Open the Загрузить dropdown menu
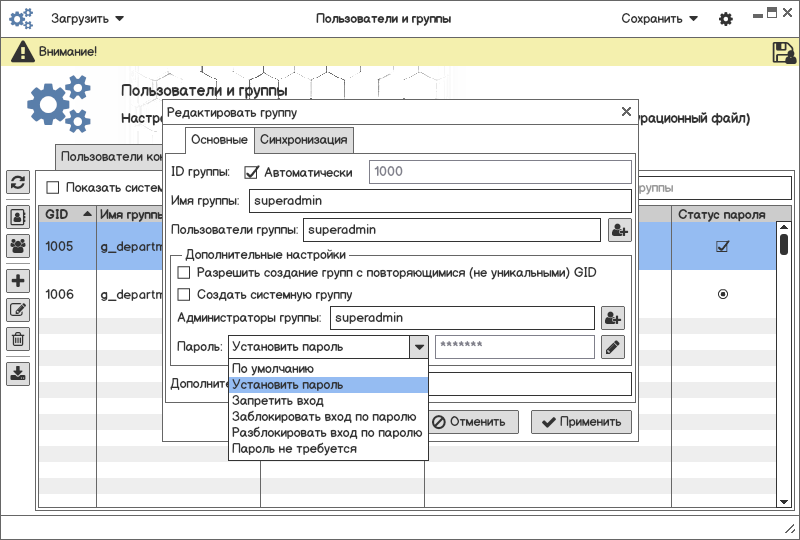The image size is (800, 540). (88, 18)
